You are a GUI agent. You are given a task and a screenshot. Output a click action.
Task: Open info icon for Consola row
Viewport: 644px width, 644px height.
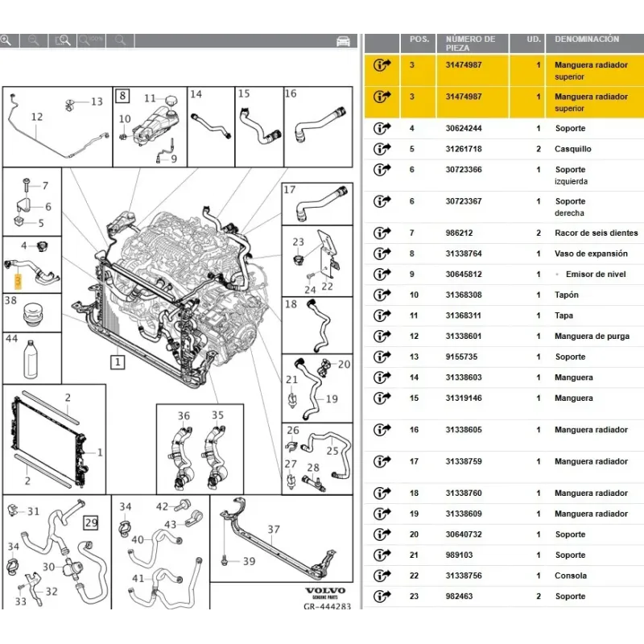[382, 576]
